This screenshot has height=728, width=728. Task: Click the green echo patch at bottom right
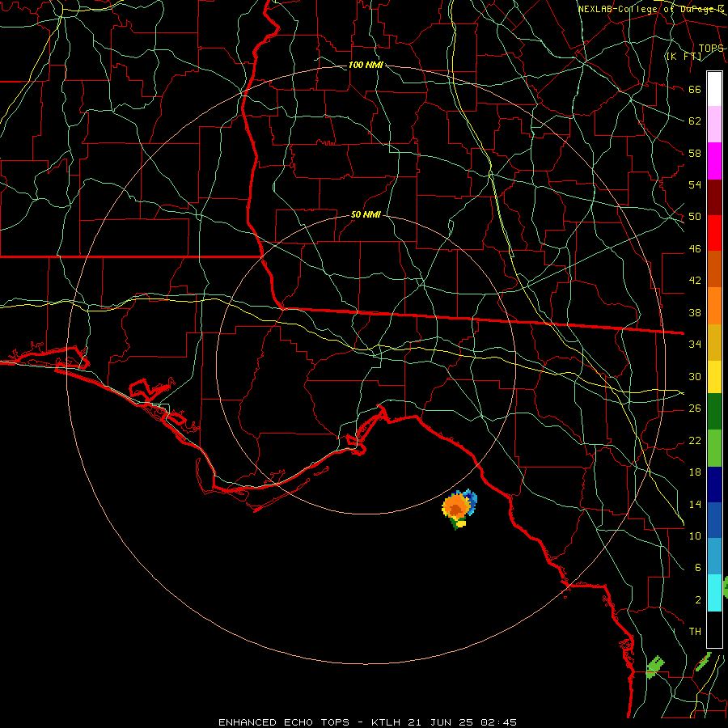tap(655, 667)
